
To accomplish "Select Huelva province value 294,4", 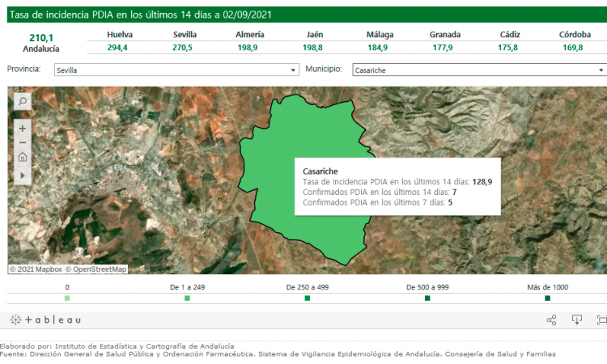I will [120, 48].
